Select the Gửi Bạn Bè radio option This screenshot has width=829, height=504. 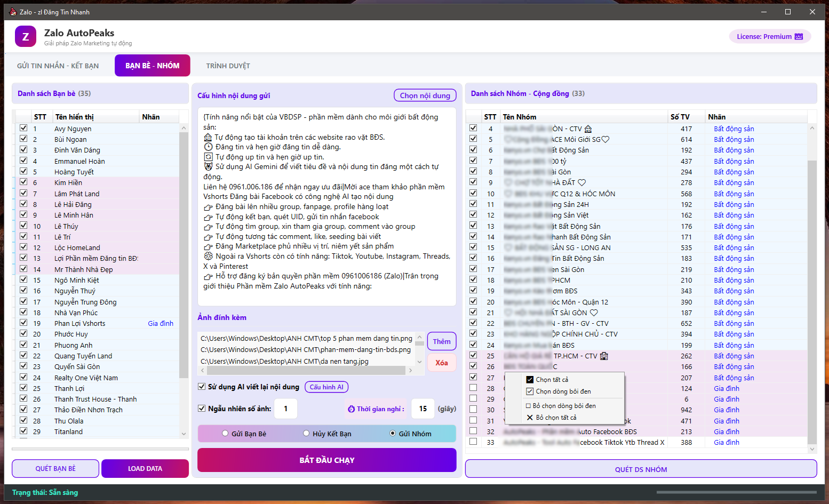(225, 434)
